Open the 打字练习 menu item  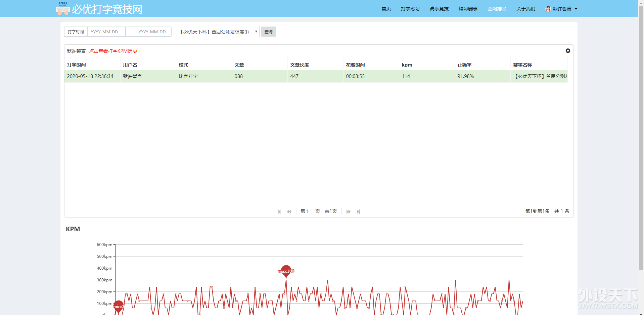tap(410, 9)
